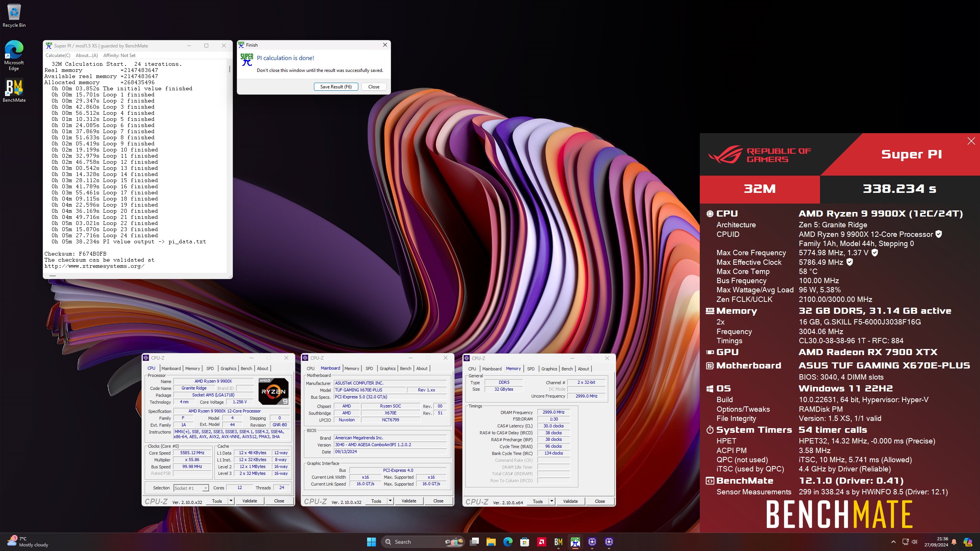Screen dimensions: 980x551
Task: Open Bench tab in CPU-Z CPU window
Action: 247,368
